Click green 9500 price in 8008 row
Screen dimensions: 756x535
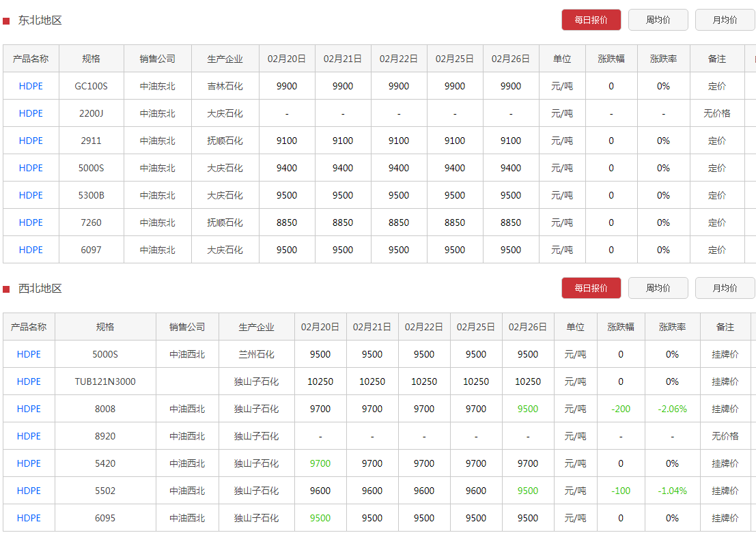[528, 409]
